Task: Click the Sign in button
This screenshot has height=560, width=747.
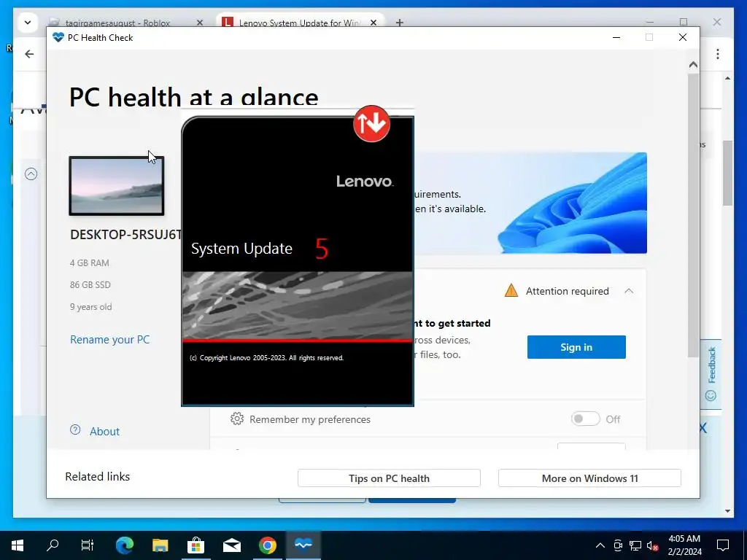Action: click(x=576, y=347)
